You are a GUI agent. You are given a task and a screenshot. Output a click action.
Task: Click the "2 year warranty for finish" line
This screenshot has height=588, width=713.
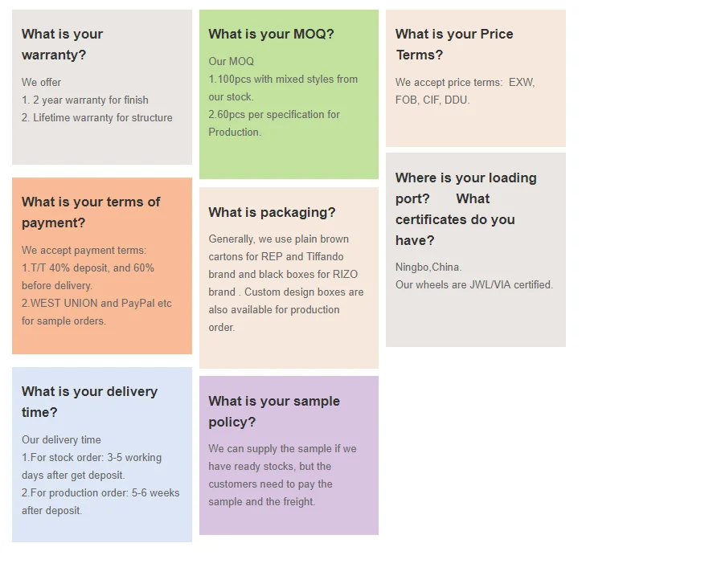(84, 100)
